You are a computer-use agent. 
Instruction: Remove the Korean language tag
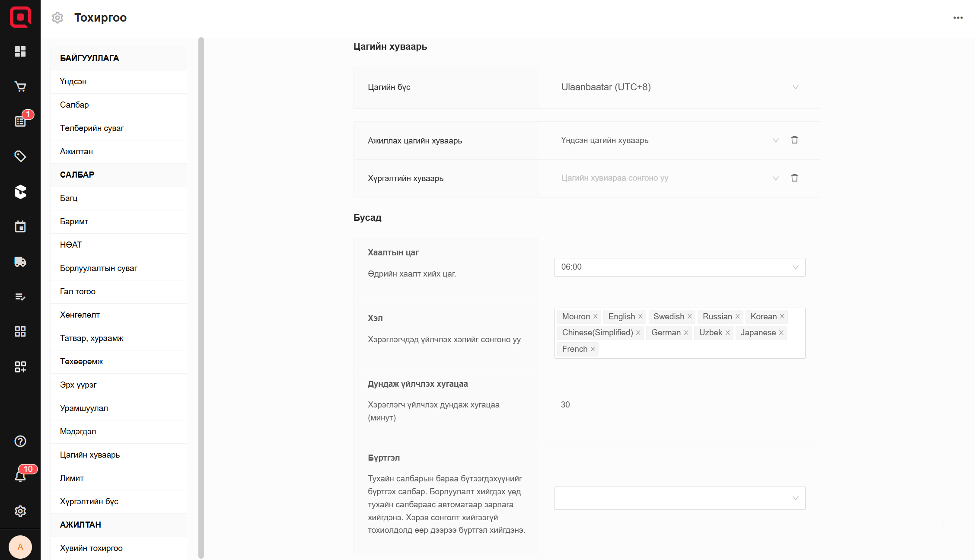pos(782,317)
